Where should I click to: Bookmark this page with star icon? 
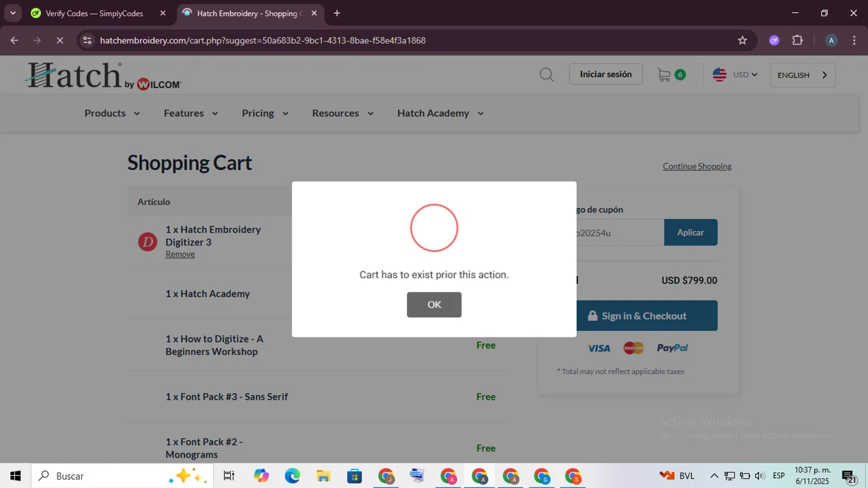742,41
